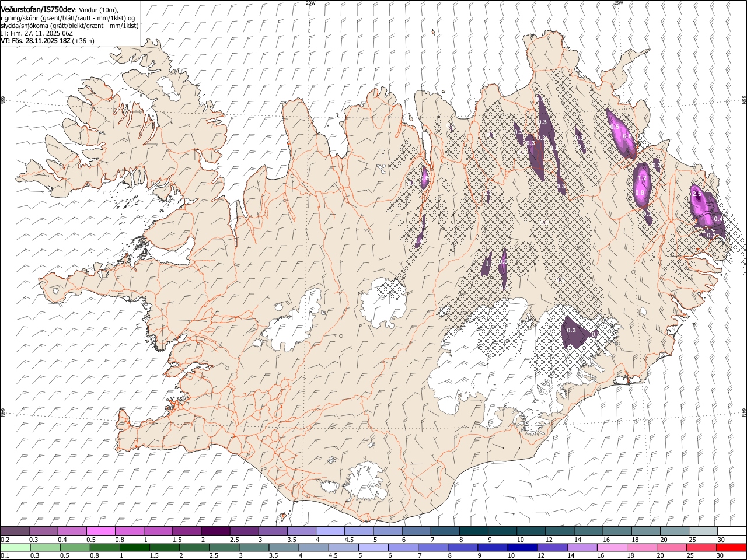Pick upper legend swatch starting at 8

point(473,531)
